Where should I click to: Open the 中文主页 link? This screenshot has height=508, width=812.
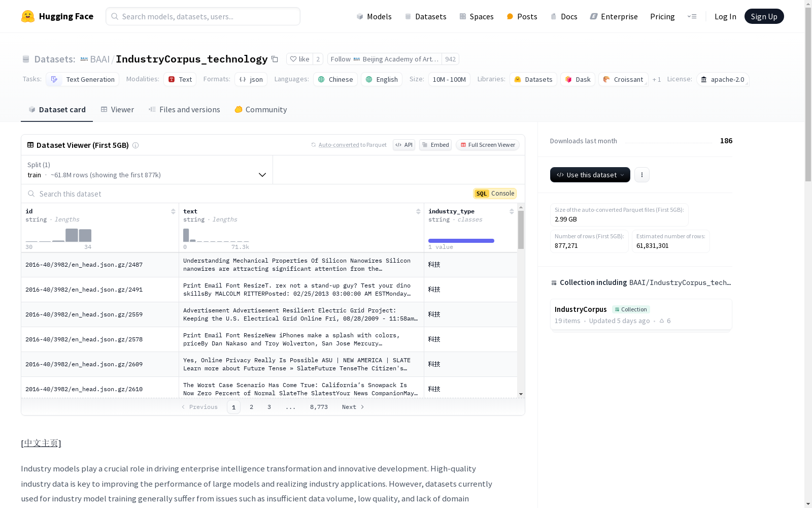(41, 443)
